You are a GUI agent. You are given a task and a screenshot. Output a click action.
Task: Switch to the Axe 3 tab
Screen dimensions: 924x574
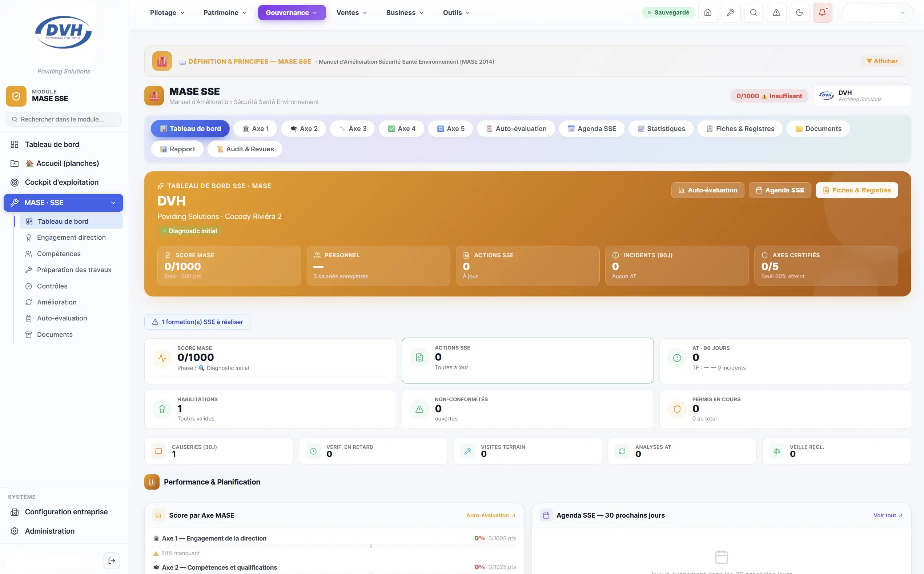[353, 129]
